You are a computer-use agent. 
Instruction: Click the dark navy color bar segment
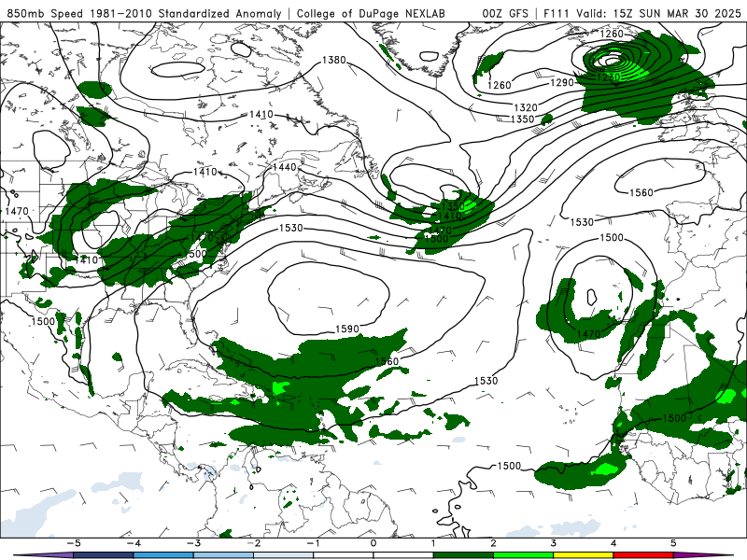(x=104, y=555)
